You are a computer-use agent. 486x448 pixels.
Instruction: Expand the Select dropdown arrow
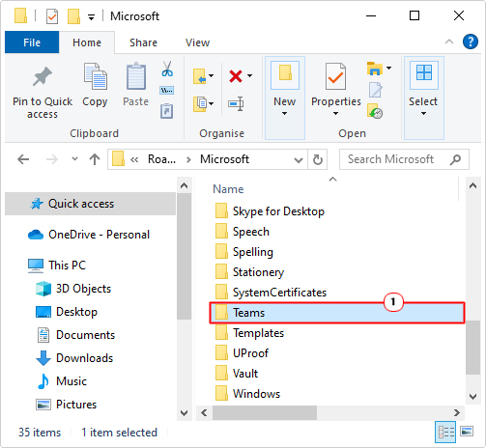423,113
